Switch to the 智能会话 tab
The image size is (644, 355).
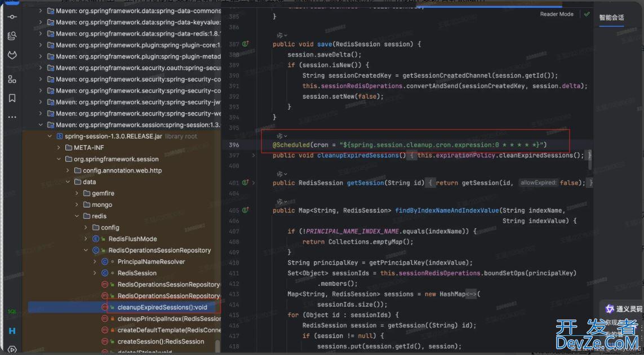click(611, 17)
